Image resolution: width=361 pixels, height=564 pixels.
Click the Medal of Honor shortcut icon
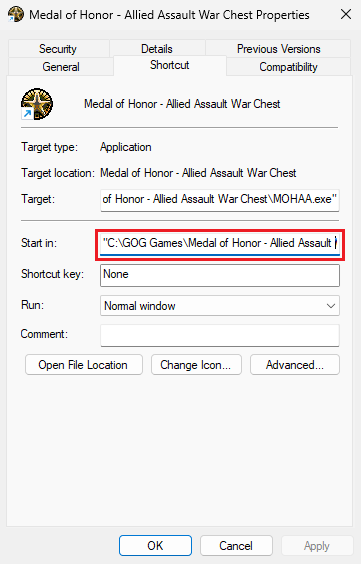(x=37, y=104)
